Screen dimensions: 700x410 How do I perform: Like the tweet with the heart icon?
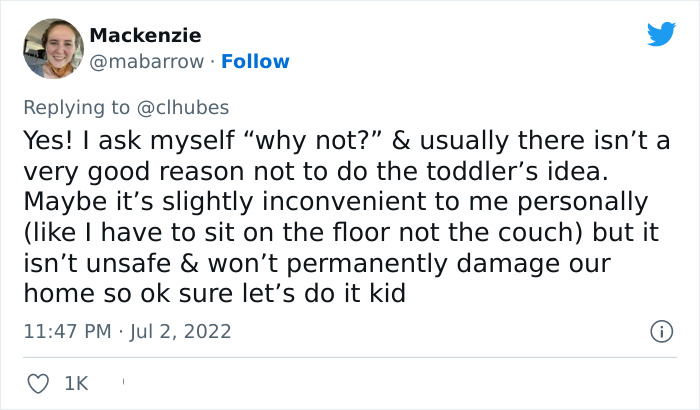[x=39, y=382]
